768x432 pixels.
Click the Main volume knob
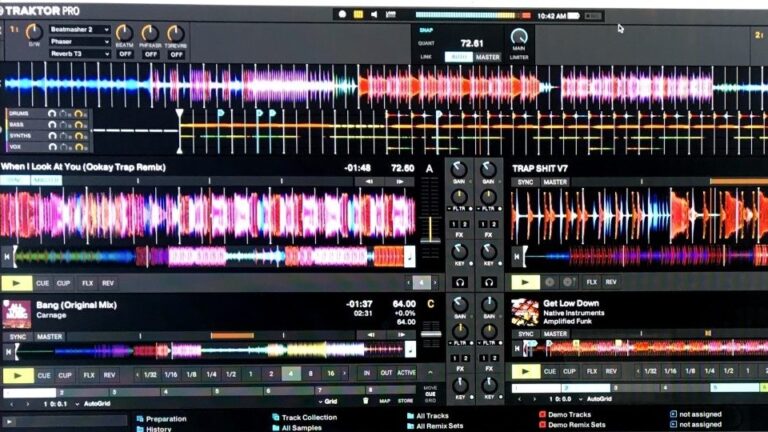519,37
